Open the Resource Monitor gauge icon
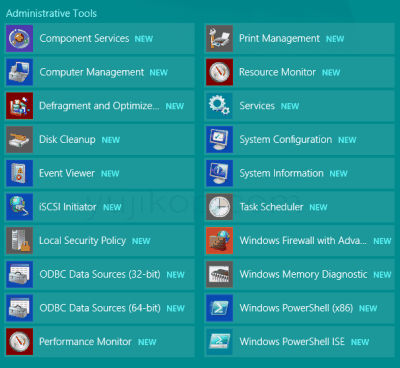 pos(219,72)
